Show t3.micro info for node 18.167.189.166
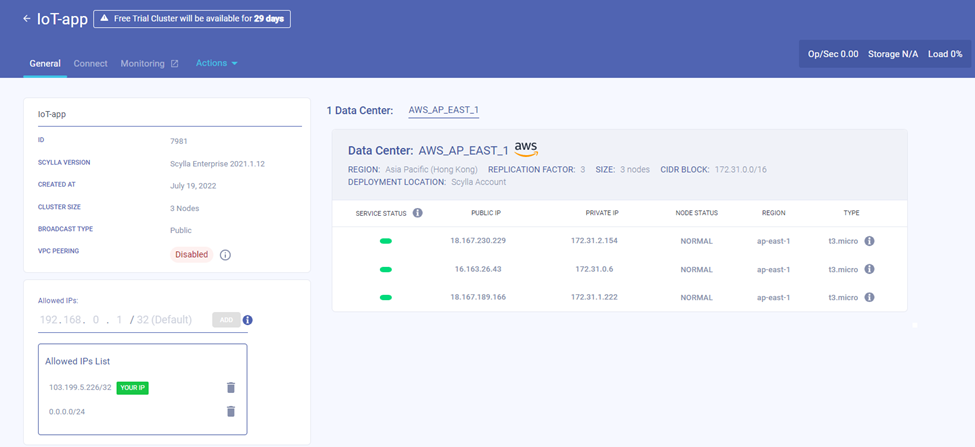975x447 pixels. pos(870,297)
